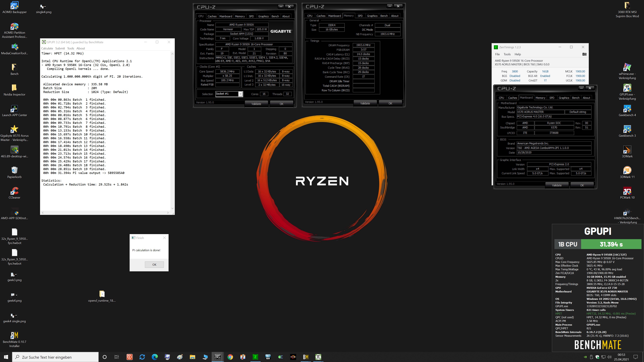Close the Finish dialog
Screen dimensions: 644x362
point(164,238)
